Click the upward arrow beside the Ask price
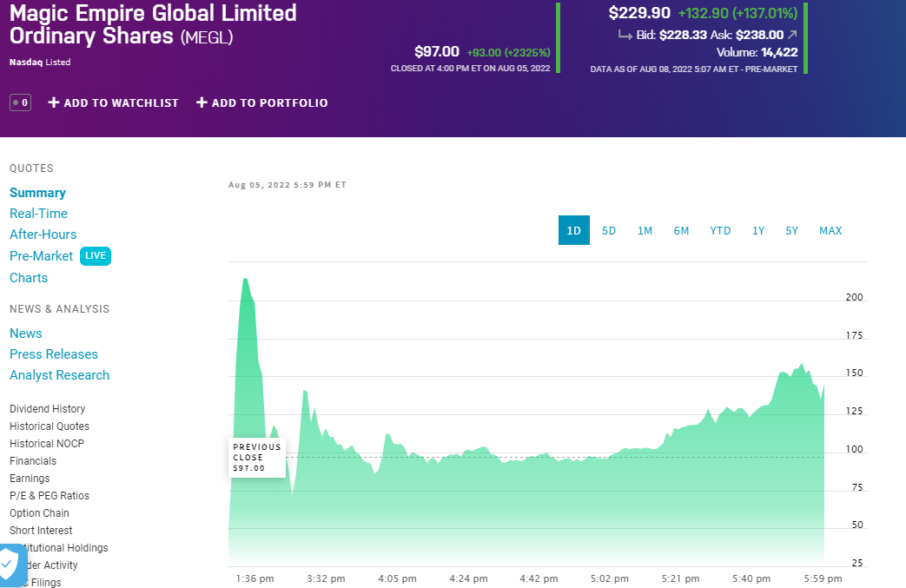 point(791,35)
